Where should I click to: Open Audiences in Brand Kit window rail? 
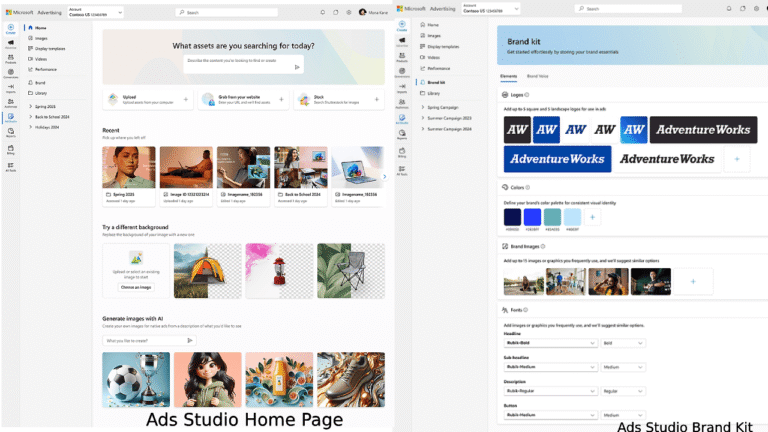402,104
